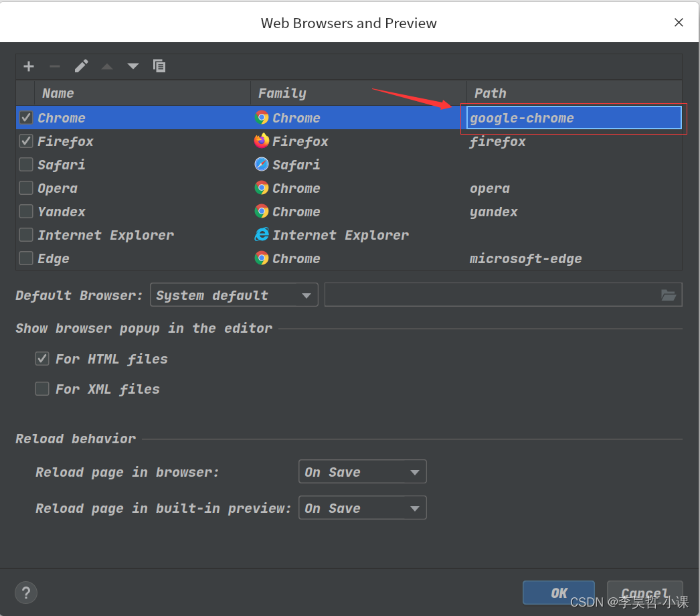Browse for custom browser path via folder icon
This screenshot has height=616, width=700.
point(669,295)
